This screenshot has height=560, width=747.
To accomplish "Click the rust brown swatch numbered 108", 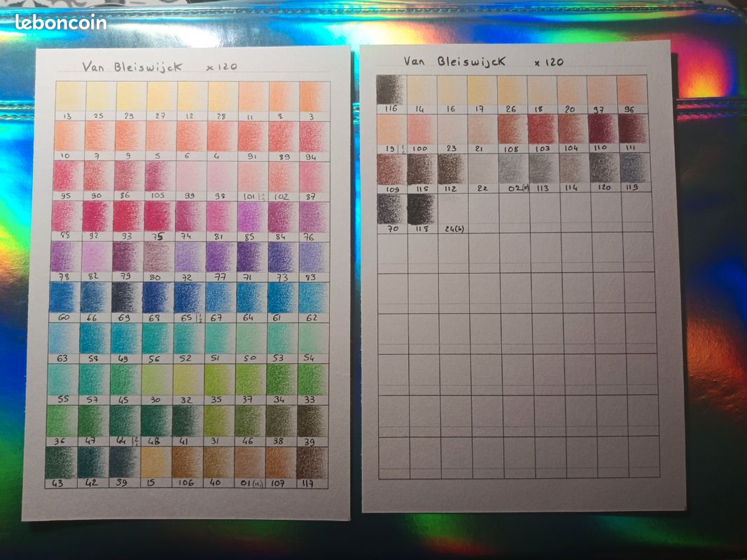I will click(512, 129).
